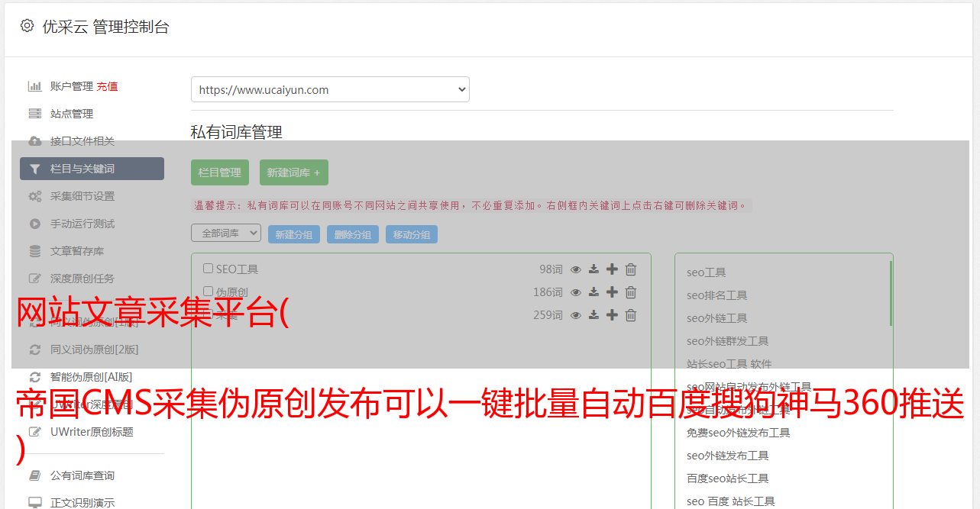Select keyword seo工具 in right list
The width and height of the screenshot is (980, 509).
[706, 272]
